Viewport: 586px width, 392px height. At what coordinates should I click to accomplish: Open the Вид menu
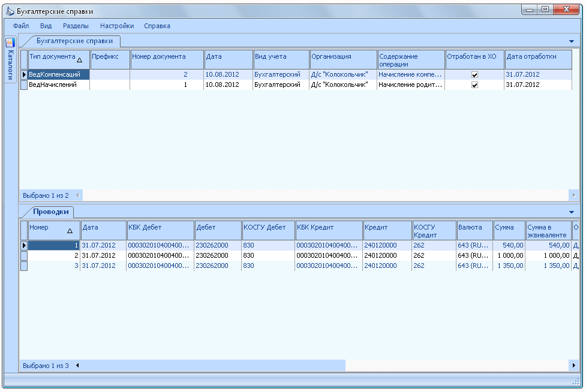(x=46, y=26)
